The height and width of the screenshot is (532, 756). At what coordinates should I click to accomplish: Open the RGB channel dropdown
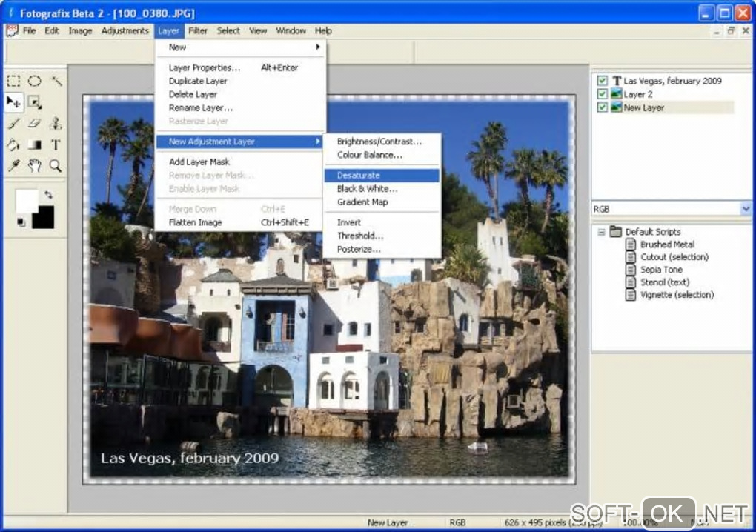click(745, 210)
